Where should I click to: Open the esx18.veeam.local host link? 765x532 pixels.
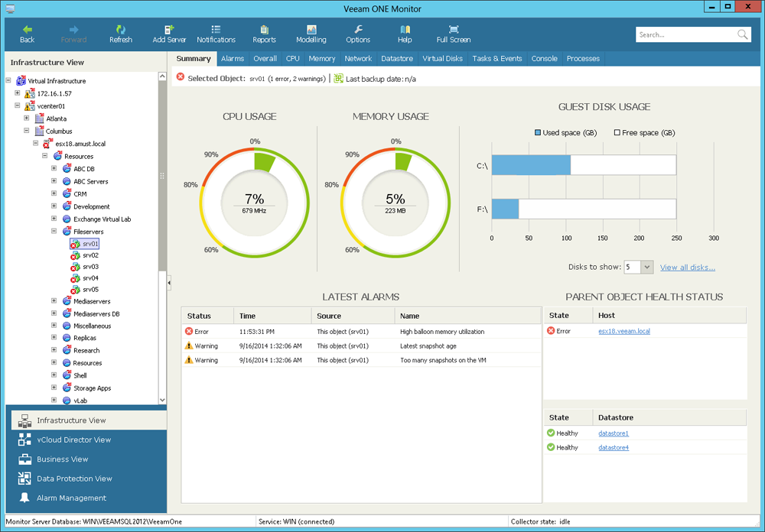pyautogui.click(x=625, y=331)
